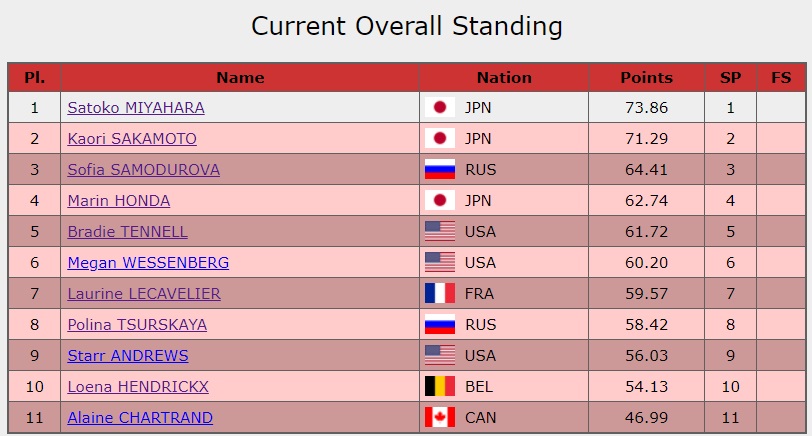Screen dimensions: 812x436
Task: Click the Canadian flag icon
Action: pyautogui.click(x=439, y=418)
